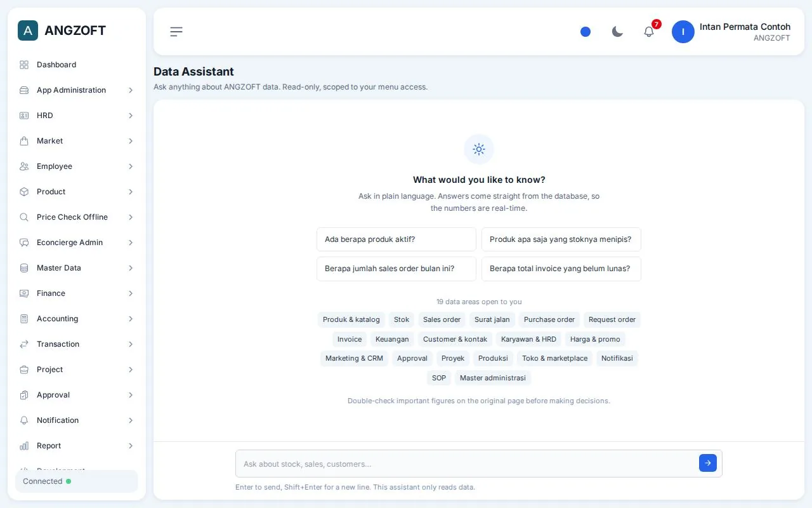
Task: Toggle the sidebar hamburger menu icon
Action: tap(176, 32)
